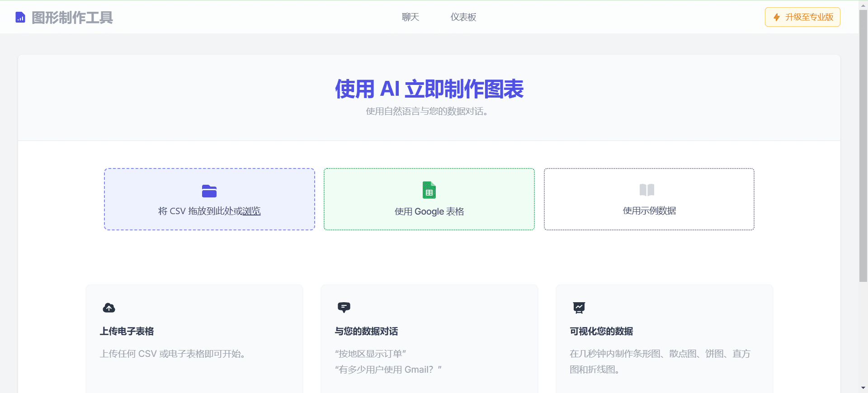Click the page vertical scrollbar thumb
The image size is (868, 393).
coord(863,145)
